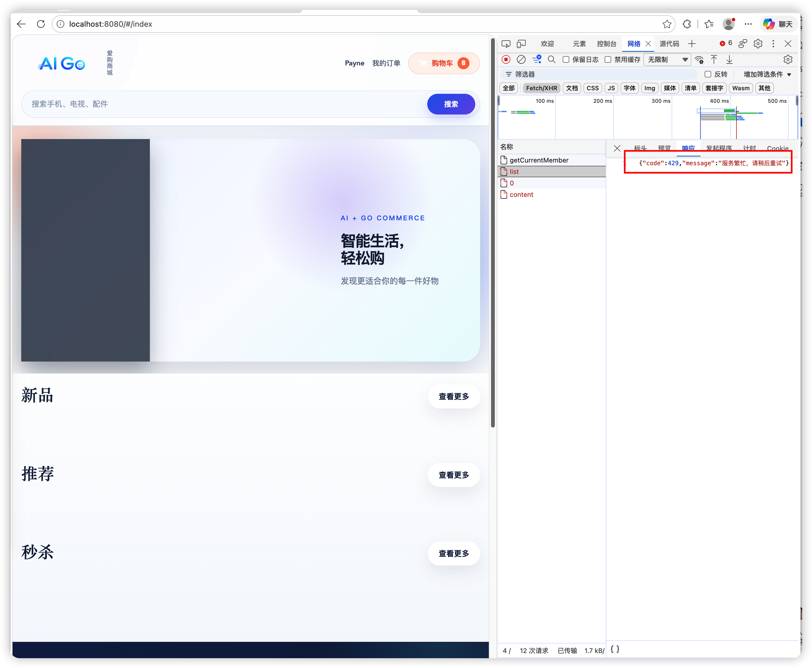Open DevTools settings gear in top bar
812x668 pixels.
758,44
